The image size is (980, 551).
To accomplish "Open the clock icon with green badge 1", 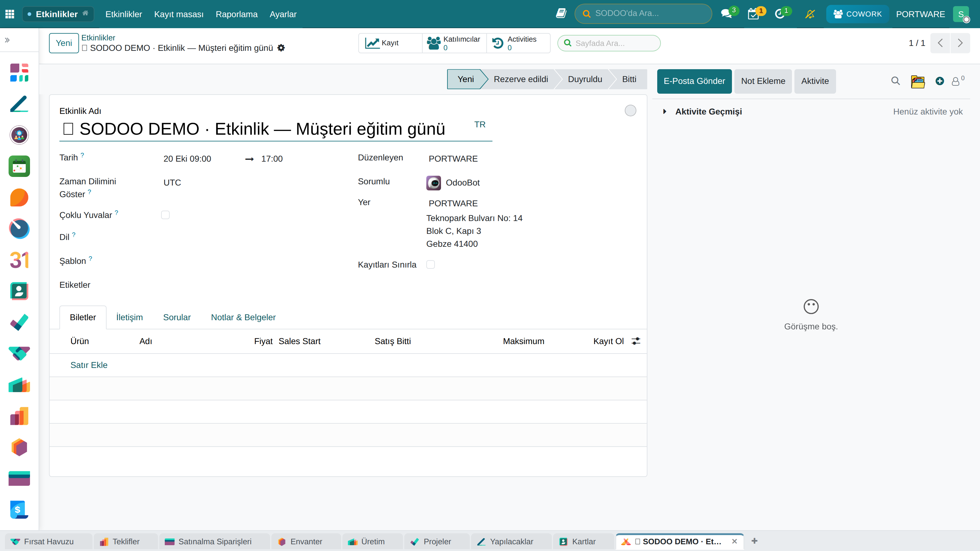I will (779, 14).
